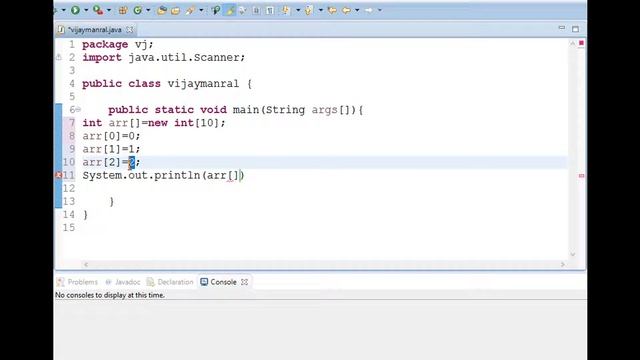The width and height of the screenshot is (640, 360).
Task: Click the error mark on overview ruler at line 11
Action: pyautogui.click(x=581, y=176)
